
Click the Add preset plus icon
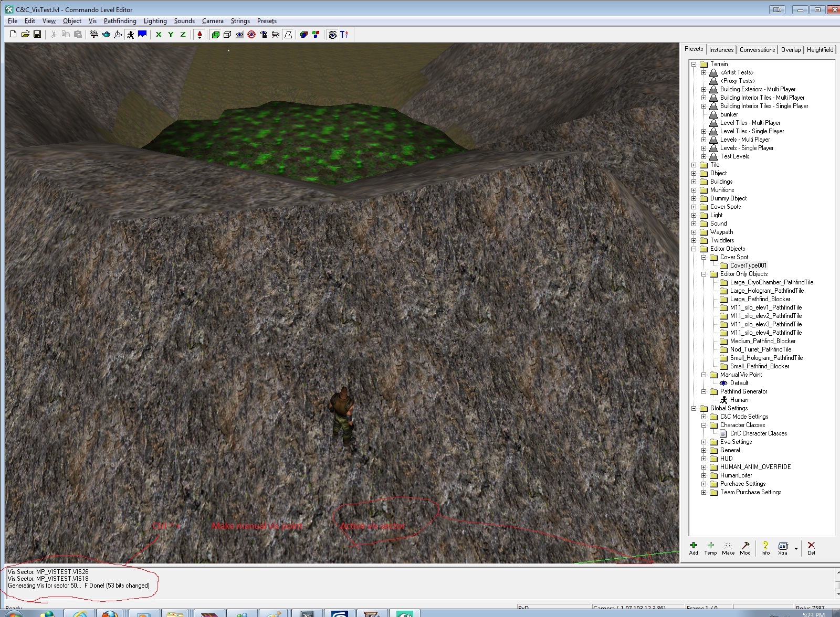click(694, 548)
